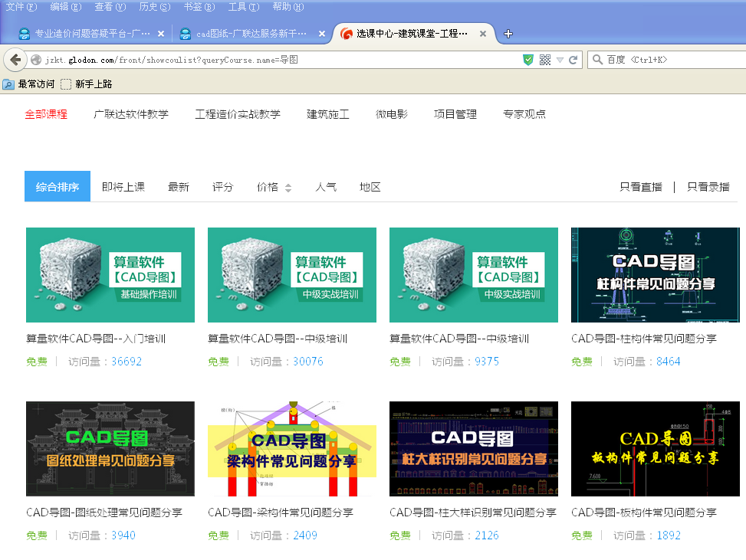Open the 图纸处理常见问题分享 thumbnail
The height and width of the screenshot is (560, 746).
(x=110, y=449)
